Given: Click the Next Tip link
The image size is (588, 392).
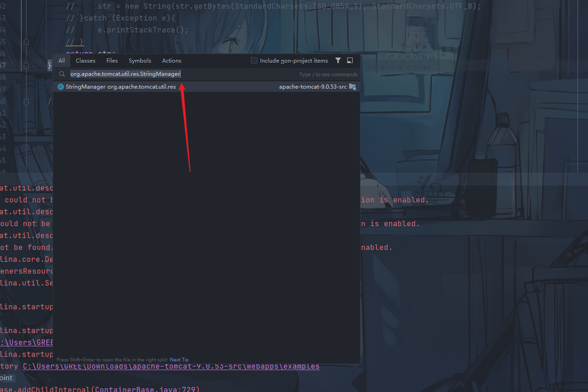Looking at the screenshot, I should pyautogui.click(x=179, y=360).
